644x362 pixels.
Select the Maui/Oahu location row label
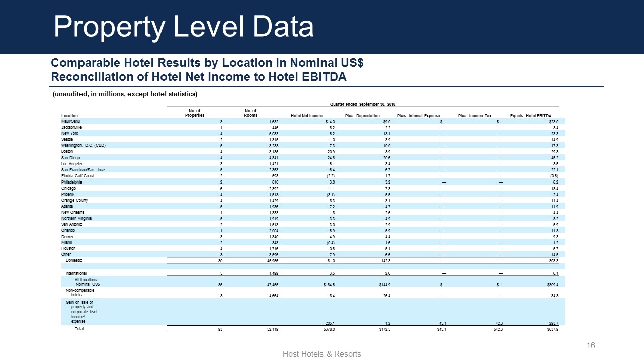click(x=70, y=121)
